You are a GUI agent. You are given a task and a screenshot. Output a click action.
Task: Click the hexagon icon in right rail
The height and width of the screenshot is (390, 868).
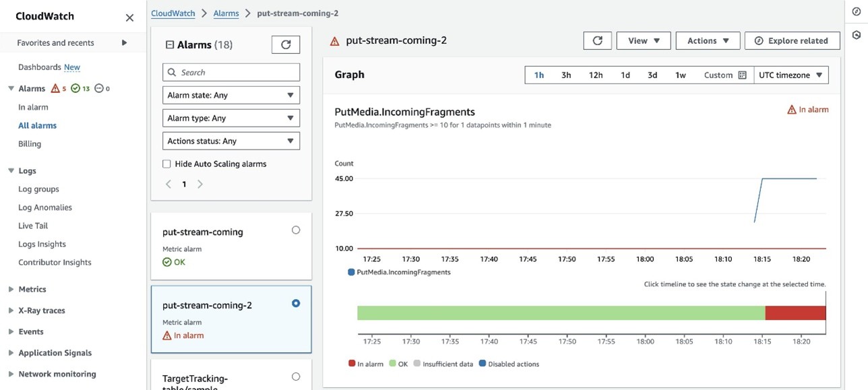tap(857, 35)
